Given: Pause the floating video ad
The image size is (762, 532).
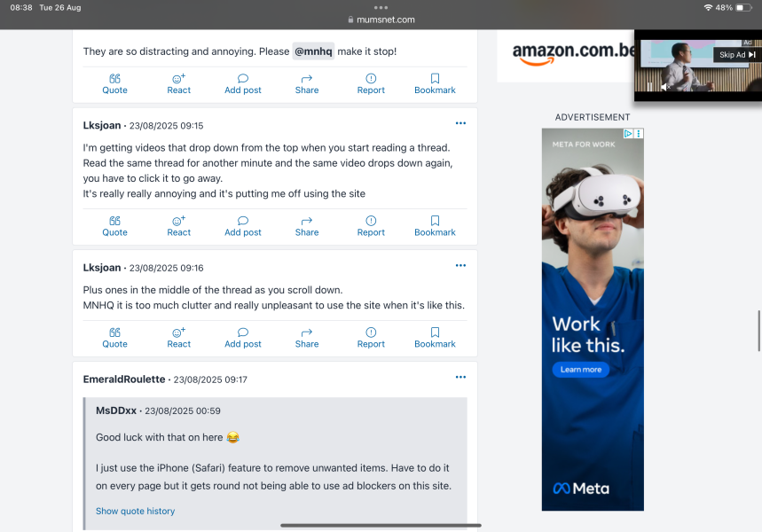Looking at the screenshot, I should tap(649, 87).
